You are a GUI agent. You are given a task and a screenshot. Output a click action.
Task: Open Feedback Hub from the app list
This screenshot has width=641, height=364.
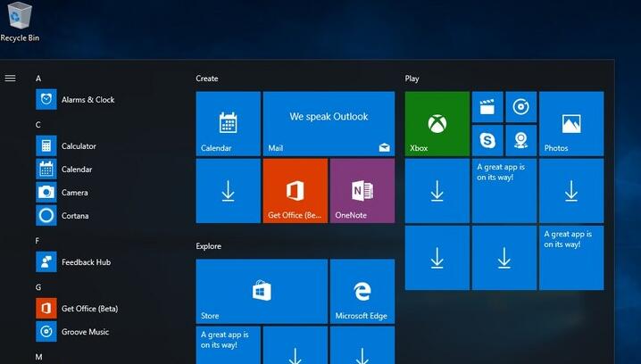[x=86, y=262]
